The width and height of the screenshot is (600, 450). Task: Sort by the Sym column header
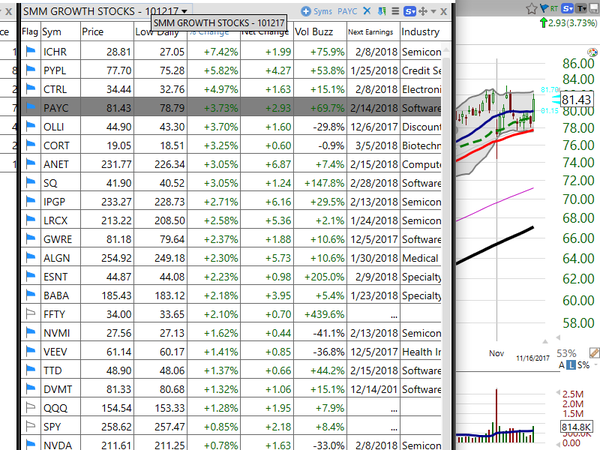click(x=60, y=32)
